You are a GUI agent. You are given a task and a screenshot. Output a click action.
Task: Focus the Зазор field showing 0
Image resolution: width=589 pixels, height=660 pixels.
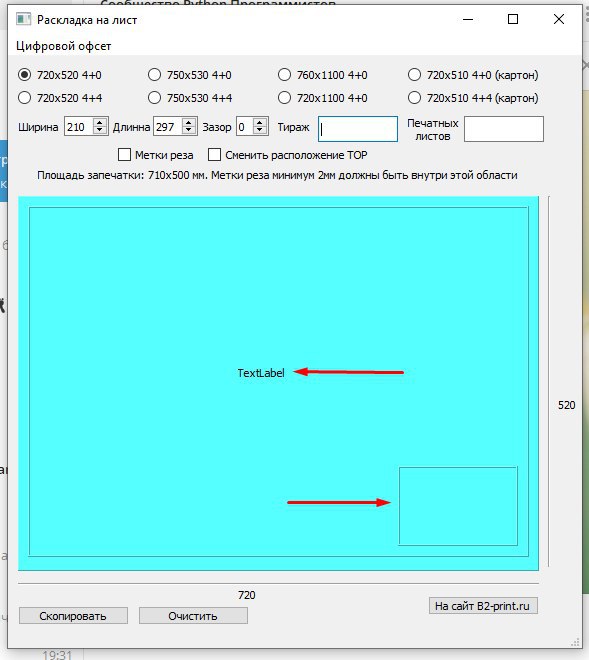click(245, 127)
